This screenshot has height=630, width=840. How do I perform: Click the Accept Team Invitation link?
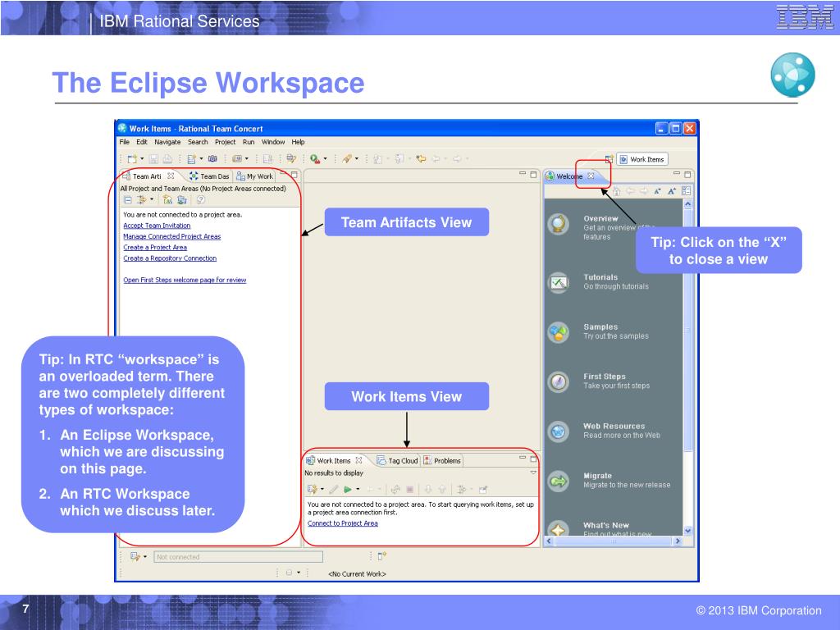click(157, 226)
